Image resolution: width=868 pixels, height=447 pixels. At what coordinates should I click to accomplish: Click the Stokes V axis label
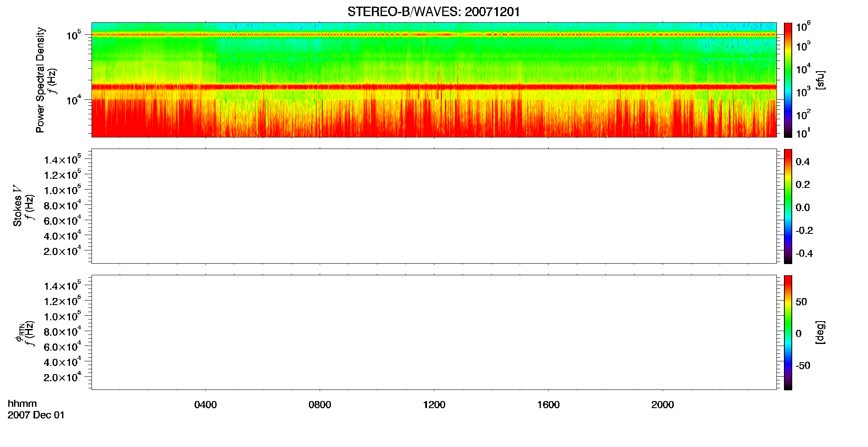click(x=17, y=206)
